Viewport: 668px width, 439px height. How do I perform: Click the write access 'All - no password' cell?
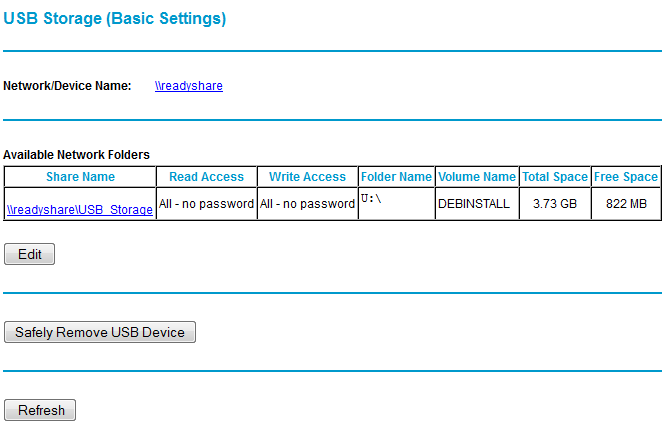(307, 204)
